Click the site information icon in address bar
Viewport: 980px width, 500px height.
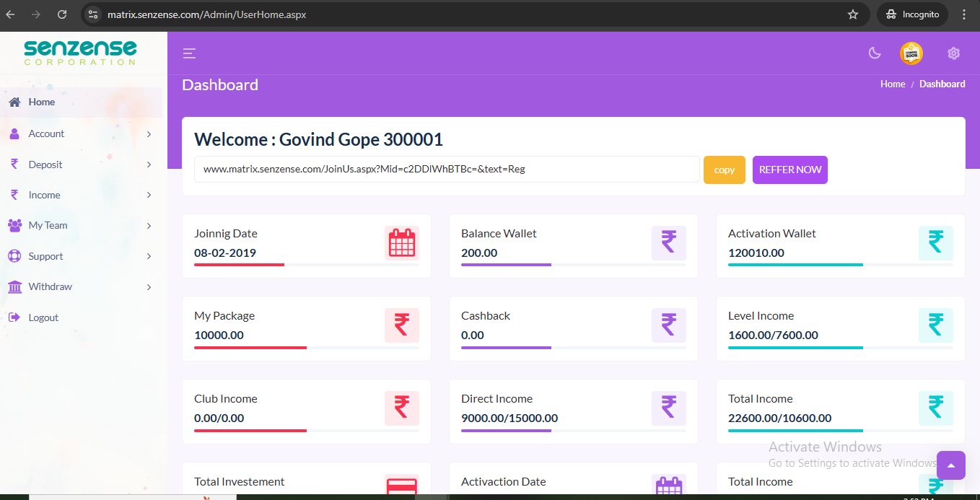(92, 14)
